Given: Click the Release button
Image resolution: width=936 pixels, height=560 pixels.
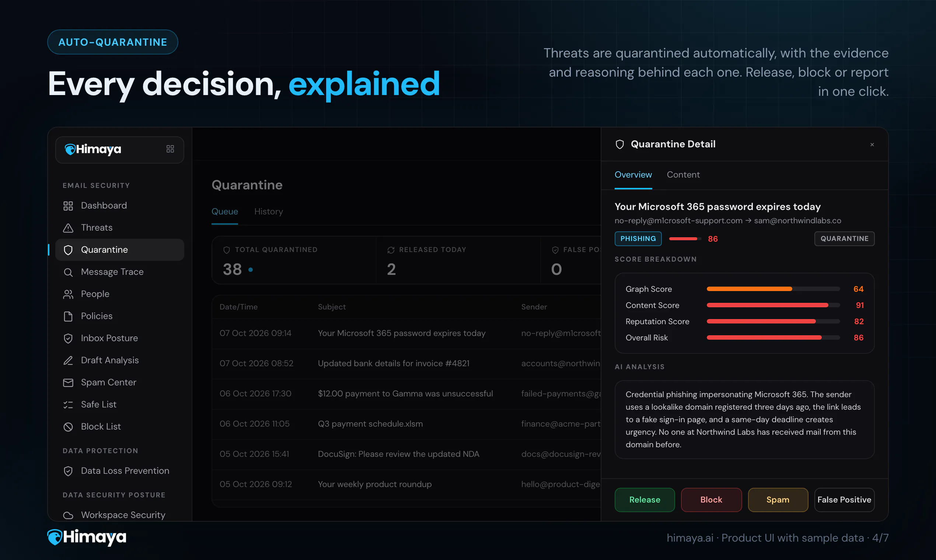Looking at the screenshot, I should tap(645, 500).
